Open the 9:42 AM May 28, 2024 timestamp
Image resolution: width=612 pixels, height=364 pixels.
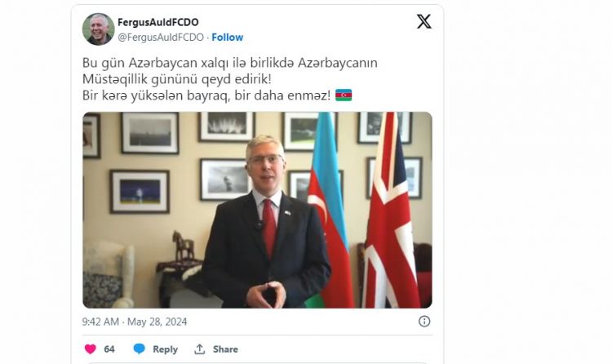(x=135, y=322)
